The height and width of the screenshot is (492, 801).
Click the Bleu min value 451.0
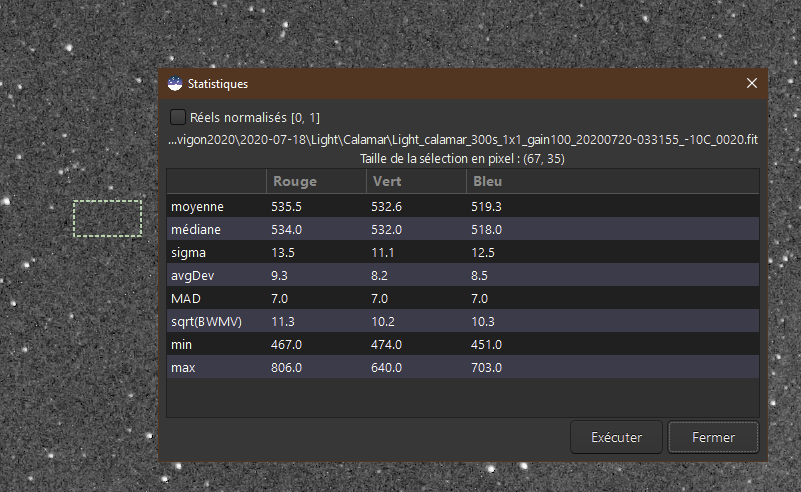(x=486, y=344)
